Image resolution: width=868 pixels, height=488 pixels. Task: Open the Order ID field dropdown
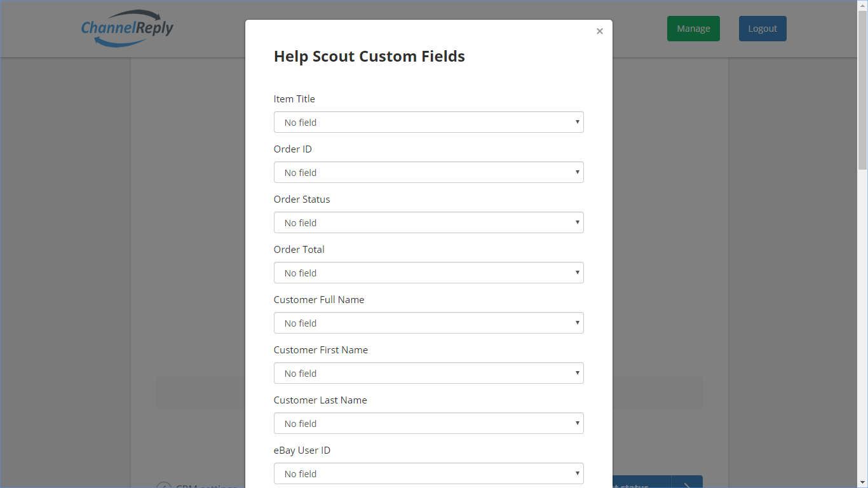pyautogui.click(x=429, y=172)
